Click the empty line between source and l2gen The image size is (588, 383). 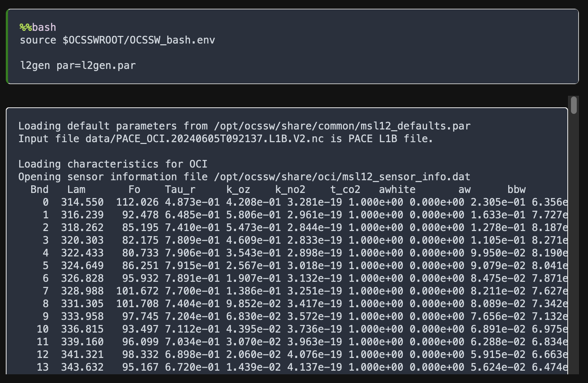coord(117,53)
